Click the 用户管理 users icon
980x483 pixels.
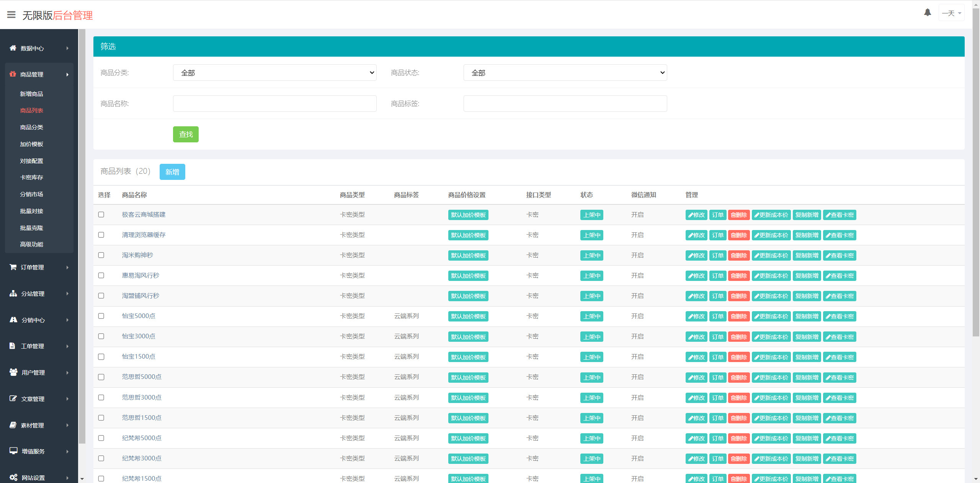(13, 372)
